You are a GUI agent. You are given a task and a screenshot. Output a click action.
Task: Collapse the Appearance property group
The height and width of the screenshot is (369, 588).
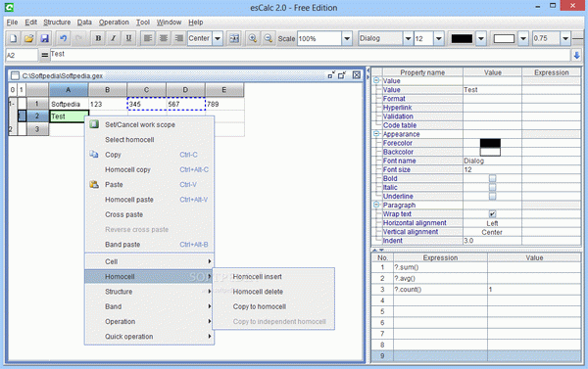pos(376,133)
